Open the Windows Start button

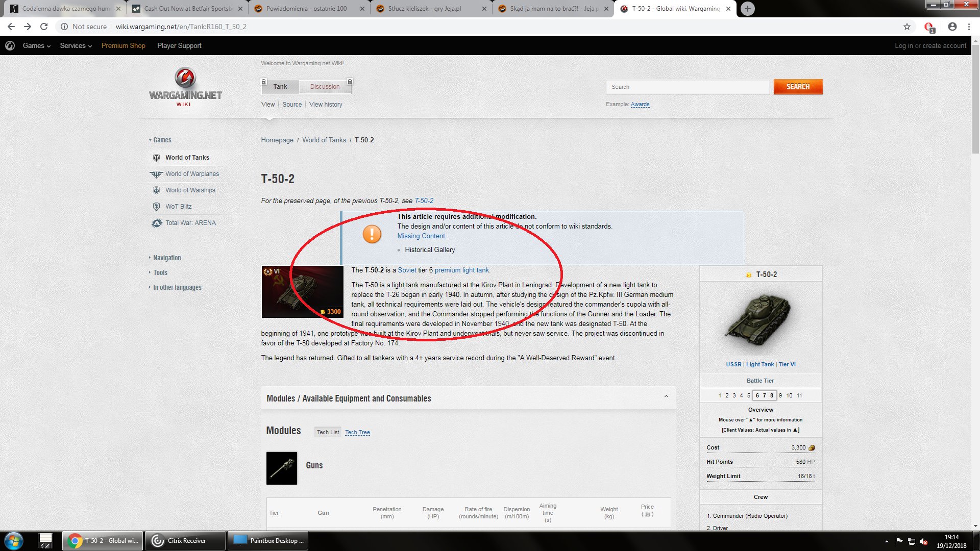pyautogui.click(x=14, y=541)
